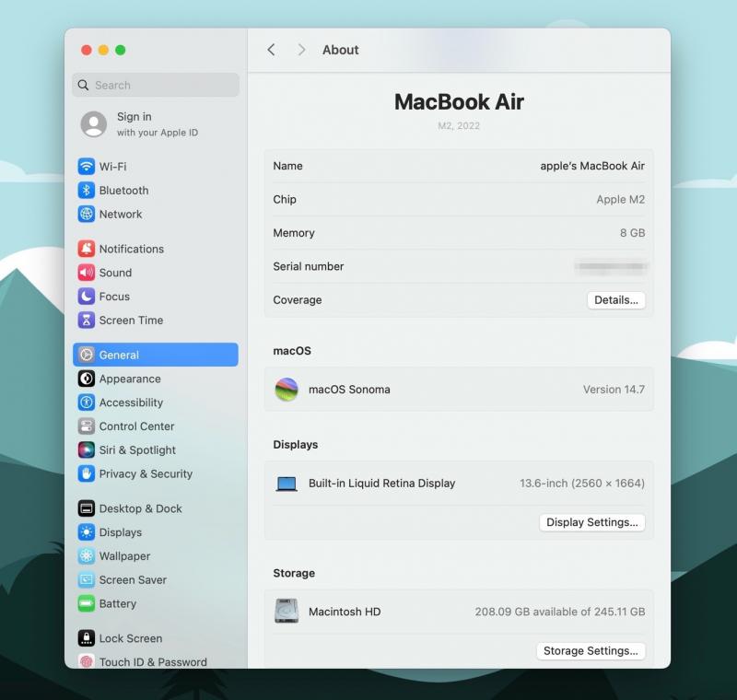This screenshot has height=700, width=737.
Task: Open the Screen Saver icon
Action: tap(86, 579)
